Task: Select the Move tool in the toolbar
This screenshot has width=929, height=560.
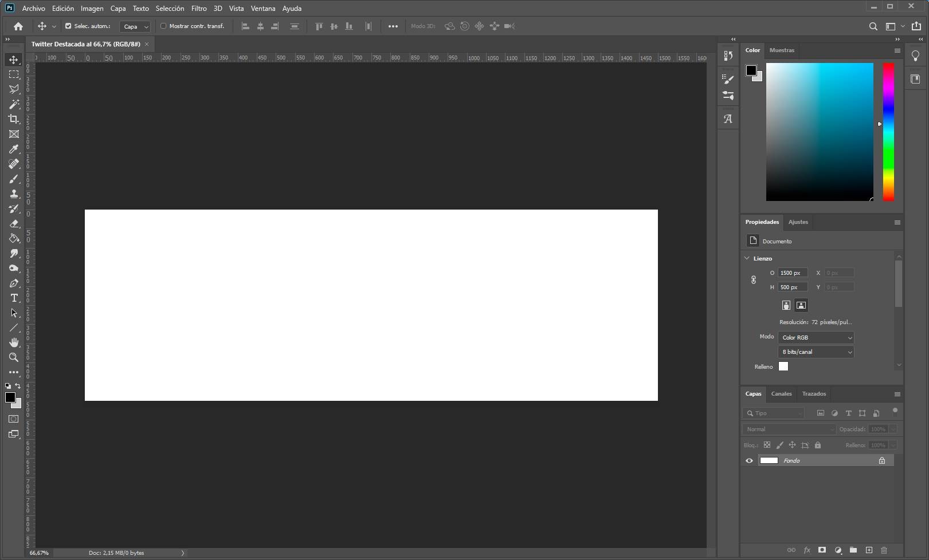Action: pyautogui.click(x=14, y=60)
